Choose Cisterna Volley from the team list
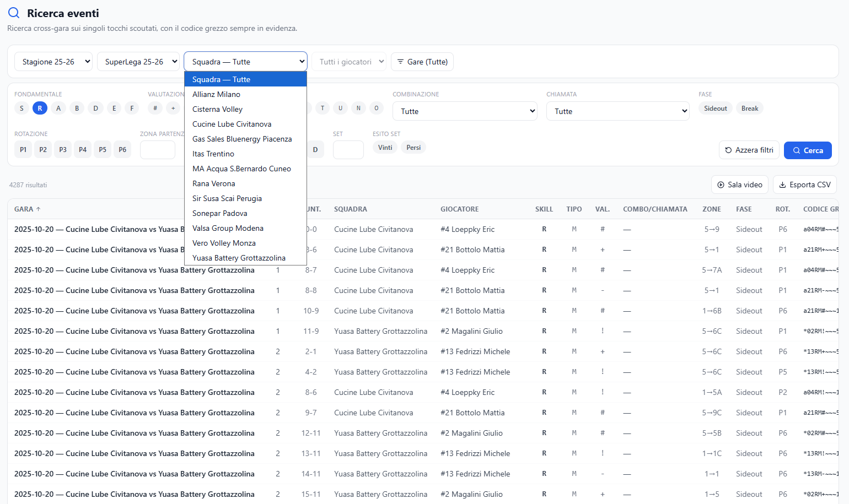This screenshot has height=504, width=849. click(x=245, y=109)
